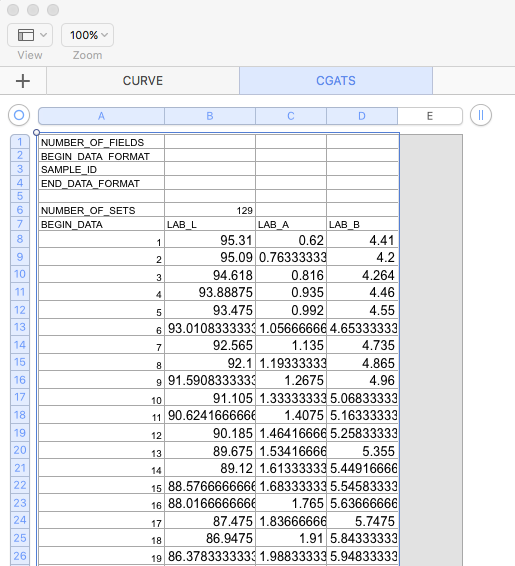This screenshot has height=566, width=515.
Task: Switch to the CURVE sheet tab
Action: click(143, 81)
